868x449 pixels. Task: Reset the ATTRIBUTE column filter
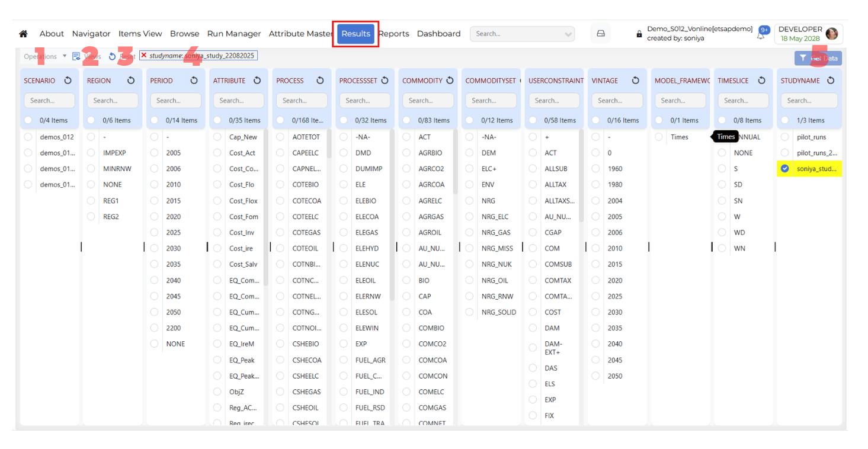[257, 81]
